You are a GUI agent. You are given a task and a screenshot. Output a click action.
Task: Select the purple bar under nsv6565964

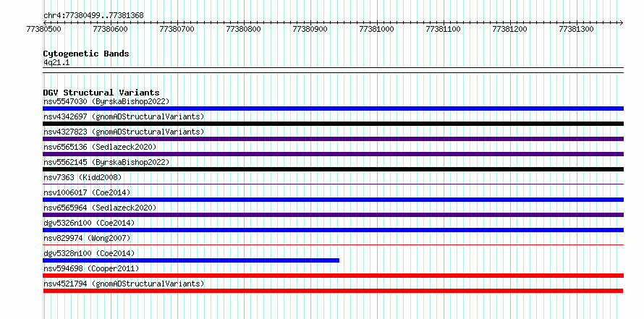click(333, 215)
